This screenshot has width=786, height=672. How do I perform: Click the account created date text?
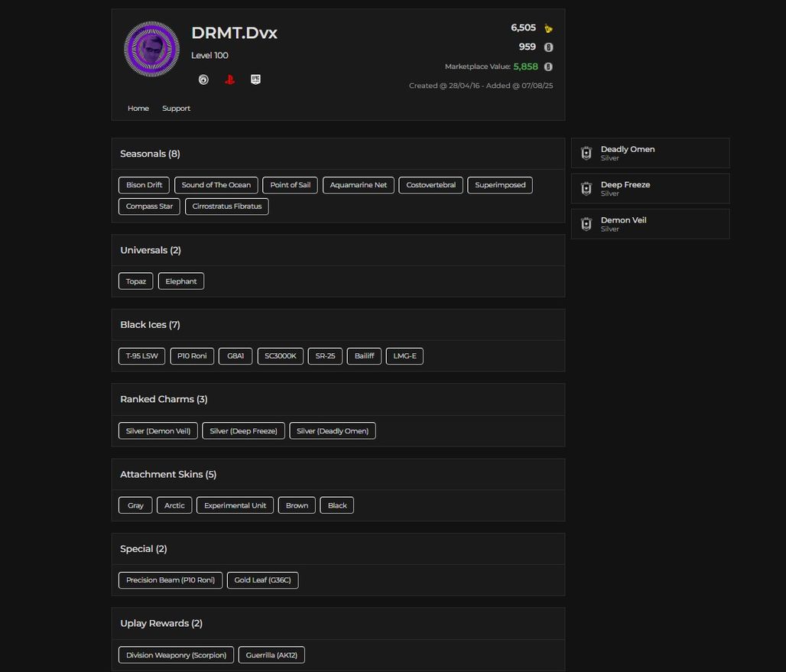pos(444,86)
